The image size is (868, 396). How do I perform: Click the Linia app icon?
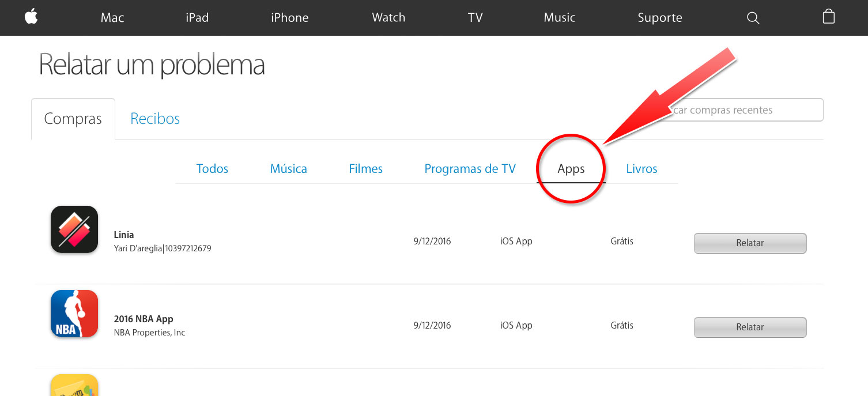coord(74,229)
